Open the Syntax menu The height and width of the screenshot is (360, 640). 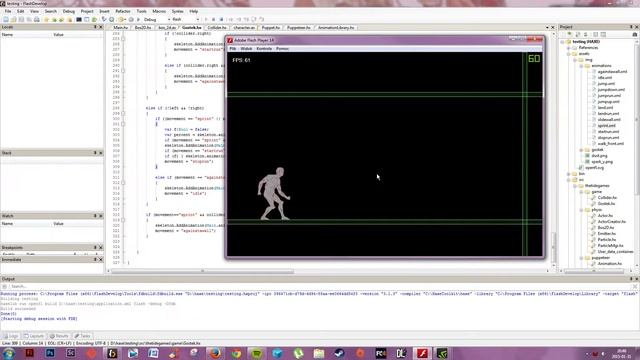click(x=177, y=11)
